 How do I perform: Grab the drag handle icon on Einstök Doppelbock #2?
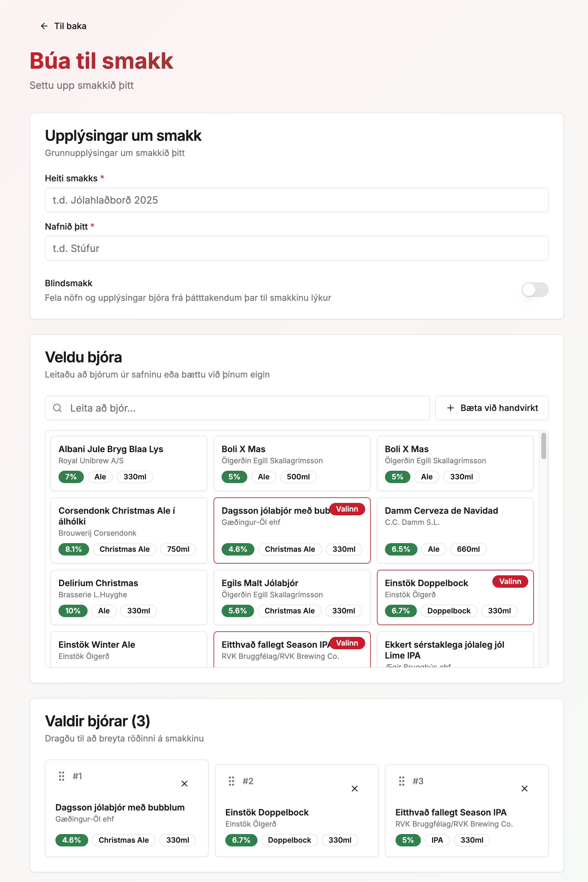[x=231, y=781]
